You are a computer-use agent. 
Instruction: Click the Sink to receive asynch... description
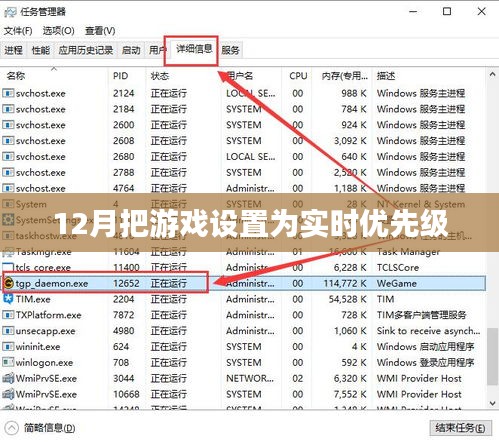coord(428,331)
